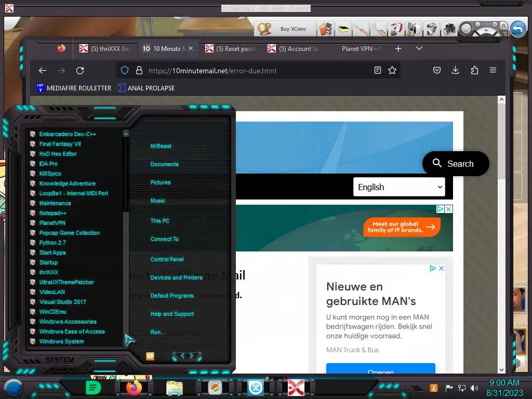Expand the Notepad++ start menu folder
The image size is (532, 399).
[x=52, y=213]
